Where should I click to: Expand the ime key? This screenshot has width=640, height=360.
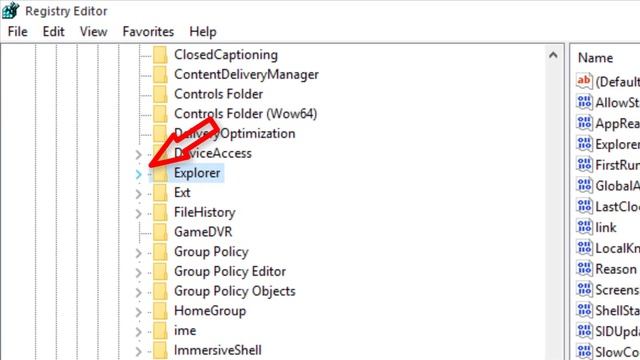138,332
